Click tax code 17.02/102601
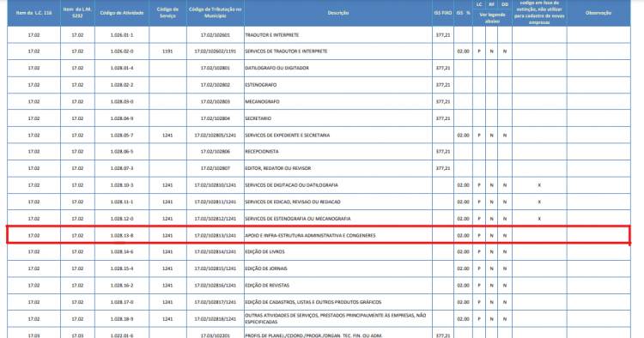The image size is (644, 338). (x=216, y=35)
